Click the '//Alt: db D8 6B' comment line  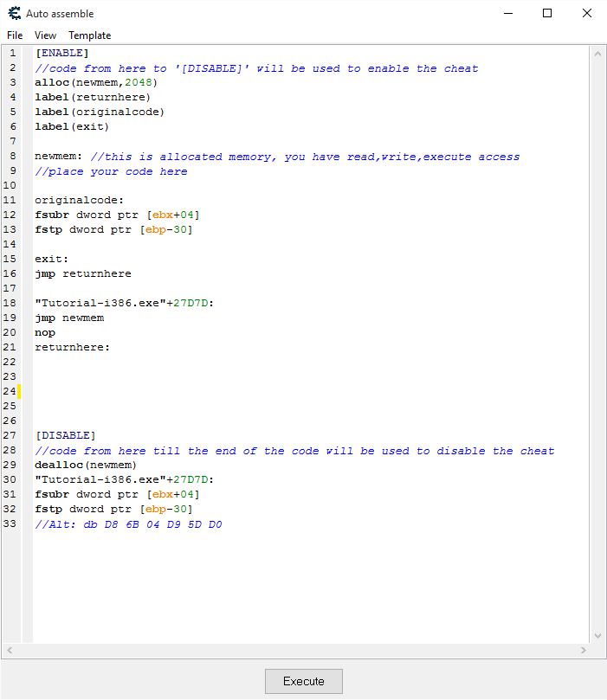[128, 523]
